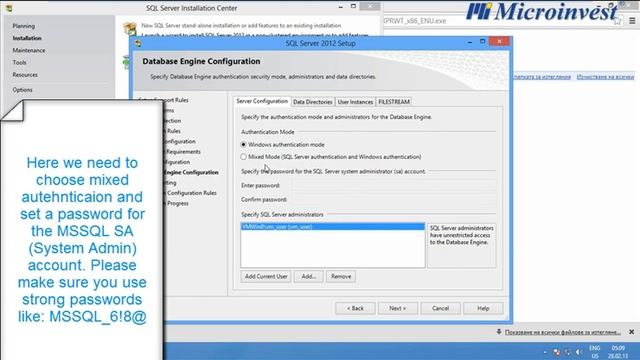This screenshot has width=640, height=360.
Task: Click the Confirm password field
Action: pos(394,200)
